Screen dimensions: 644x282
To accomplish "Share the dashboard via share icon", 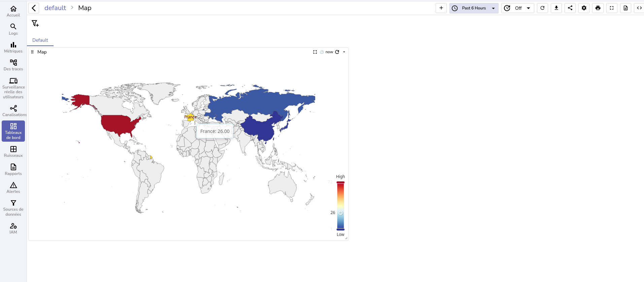I will point(570,8).
